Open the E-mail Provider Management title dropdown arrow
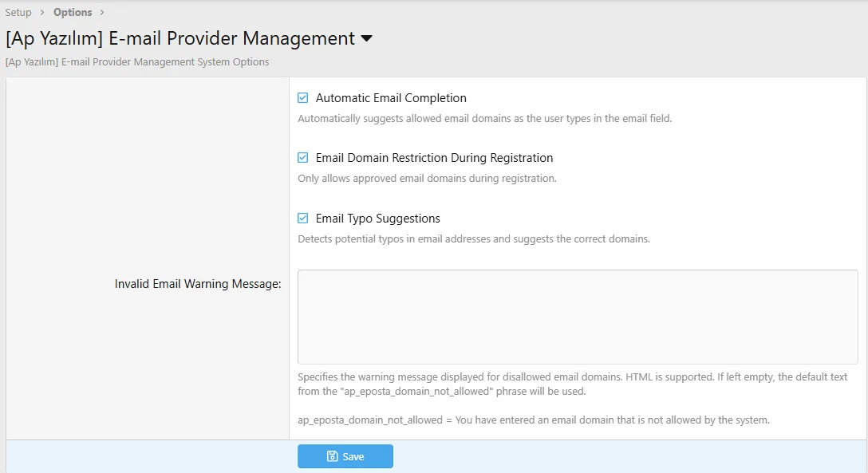868x473 pixels. tap(366, 39)
